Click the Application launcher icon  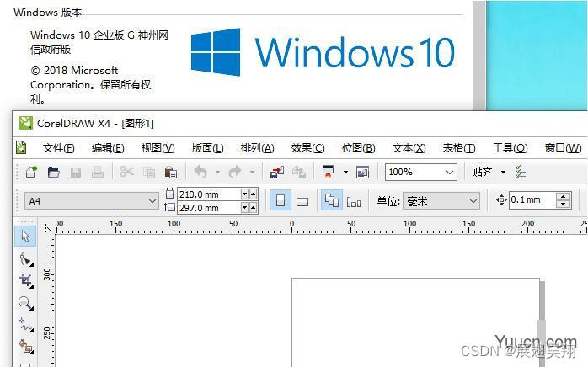[329, 172]
